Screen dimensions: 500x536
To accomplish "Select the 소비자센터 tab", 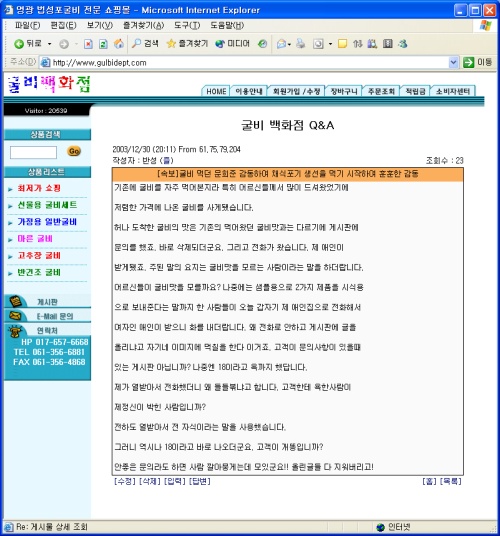I will coord(453,91).
